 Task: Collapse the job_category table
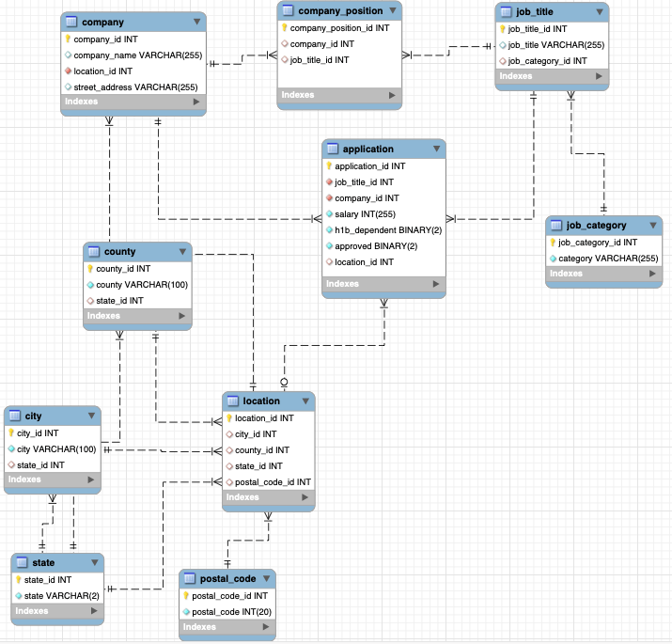[653, 225]
